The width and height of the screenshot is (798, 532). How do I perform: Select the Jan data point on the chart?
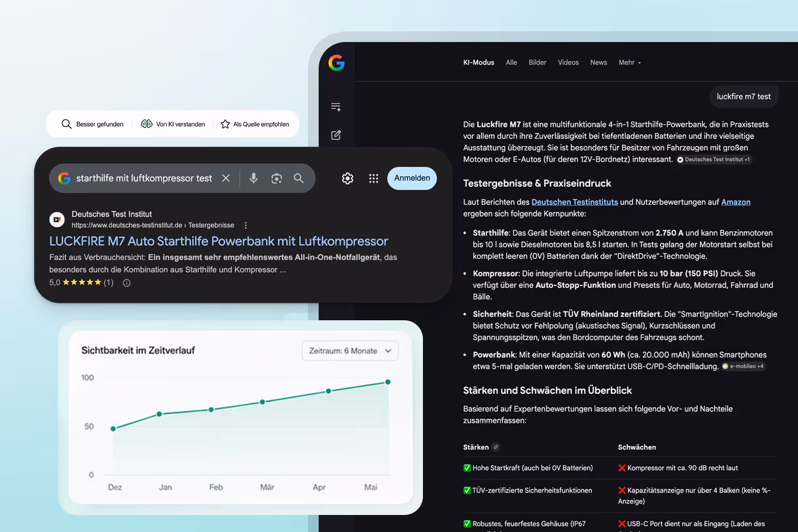coord(159,414)
